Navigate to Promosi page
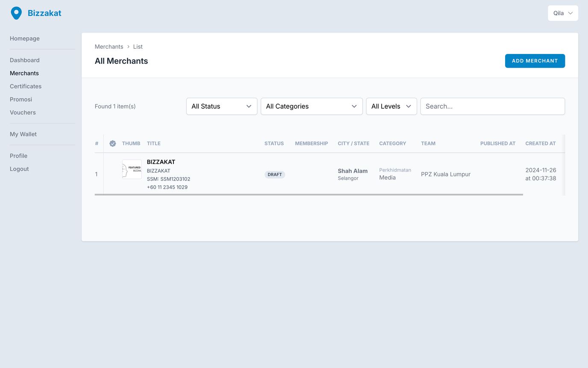Viewport: 588px width, 368px height. (21, 99)
